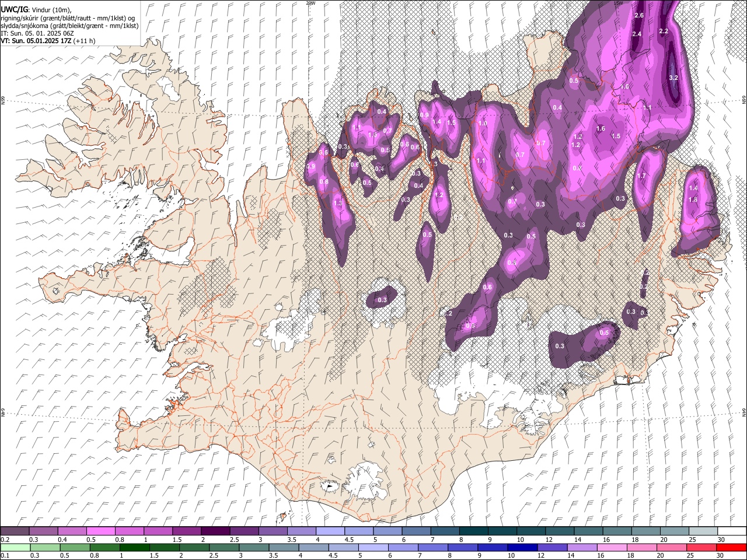Click the '20W' longitude label
747x560 pixels.
310,3
